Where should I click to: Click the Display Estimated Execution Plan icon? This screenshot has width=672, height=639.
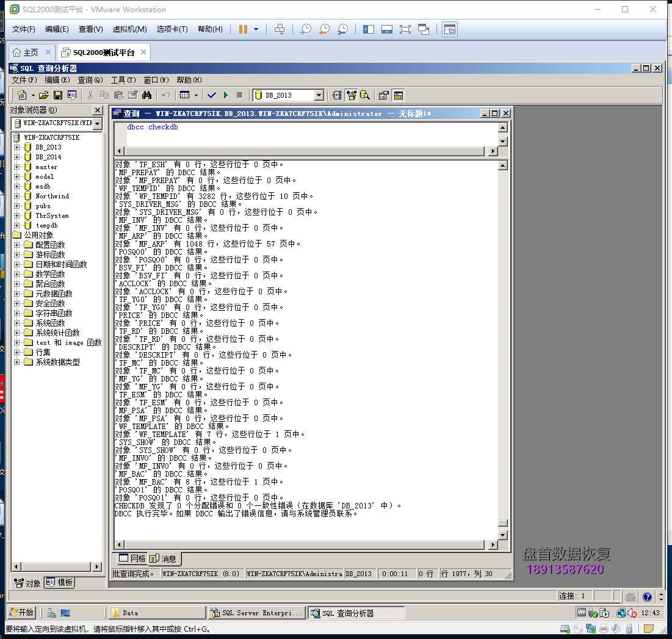(336, 95)
